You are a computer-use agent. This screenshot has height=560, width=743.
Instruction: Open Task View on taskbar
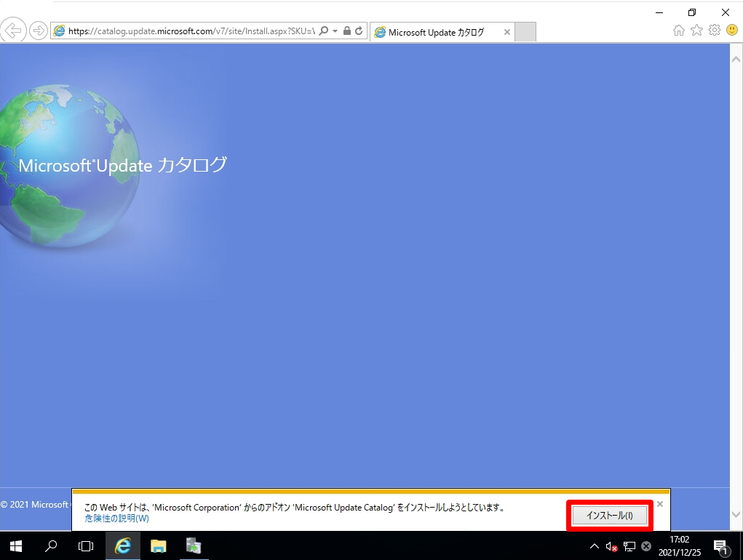pos(86,546)
